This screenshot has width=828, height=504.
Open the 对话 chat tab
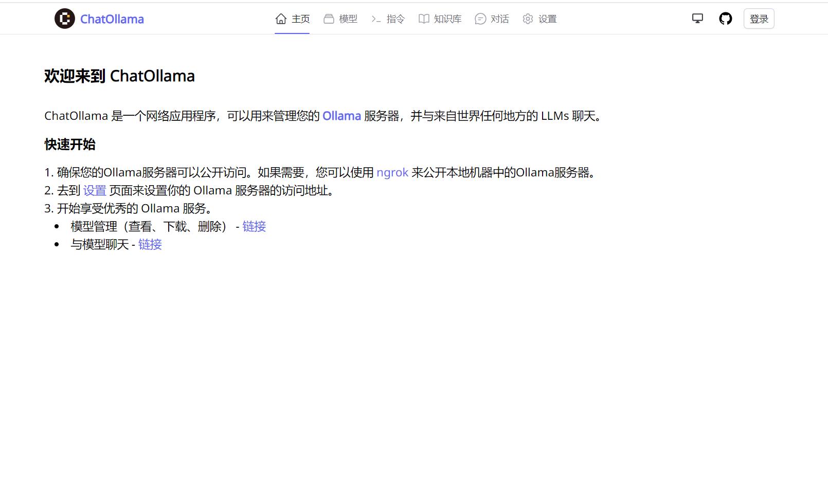pyautogui.click(x=492, y=19)
